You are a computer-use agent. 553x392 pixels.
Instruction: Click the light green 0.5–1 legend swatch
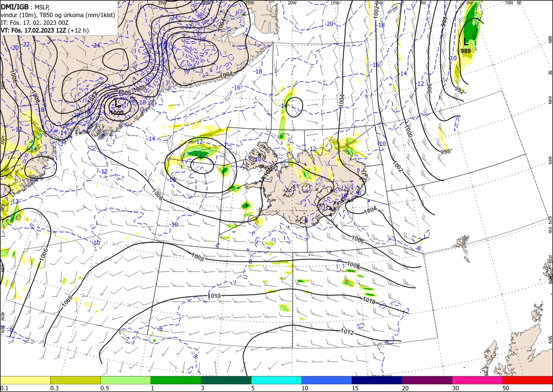tap(126, 380)
